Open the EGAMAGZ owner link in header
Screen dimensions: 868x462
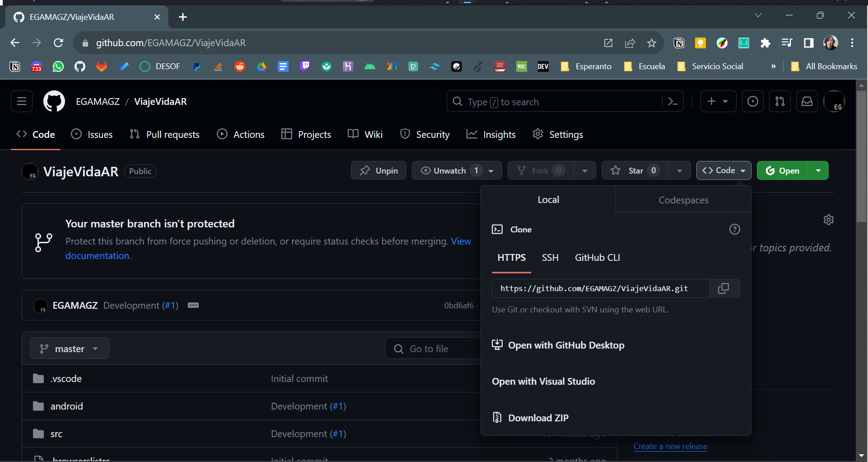tap(98, 101)
